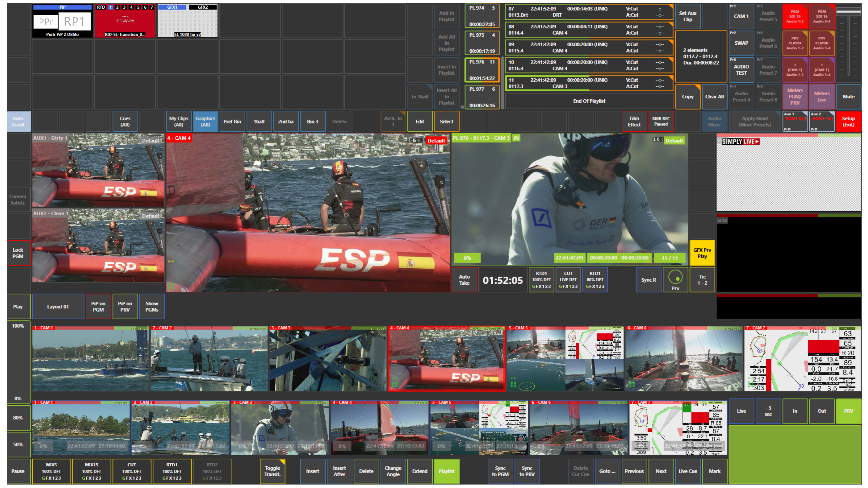Select the RID-SL-Transition clip thumbnail
Viewport: 868px width, 488px height.
[x=125, y=21]
